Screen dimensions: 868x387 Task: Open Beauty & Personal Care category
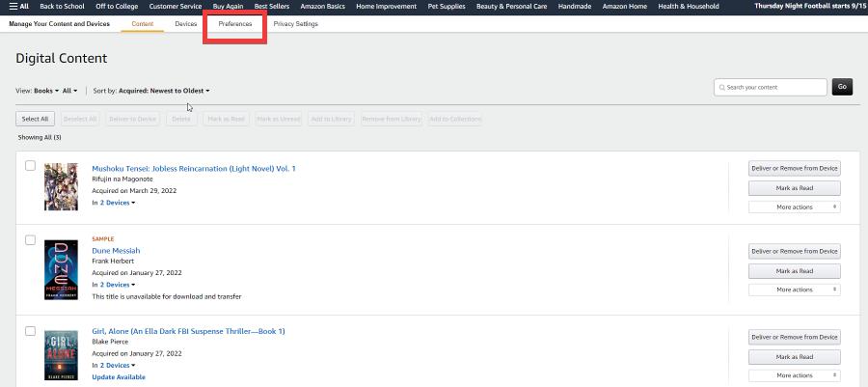click(x=511, y=6)
